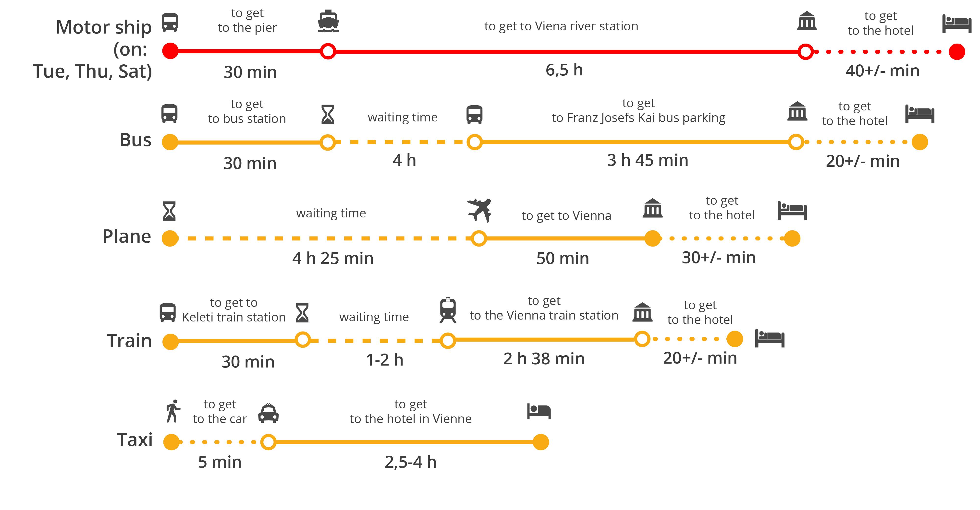The width and height of the screenshot is (980, 510).
Task: Click the airplane icon on Plane row
Action: coord(479,210)
